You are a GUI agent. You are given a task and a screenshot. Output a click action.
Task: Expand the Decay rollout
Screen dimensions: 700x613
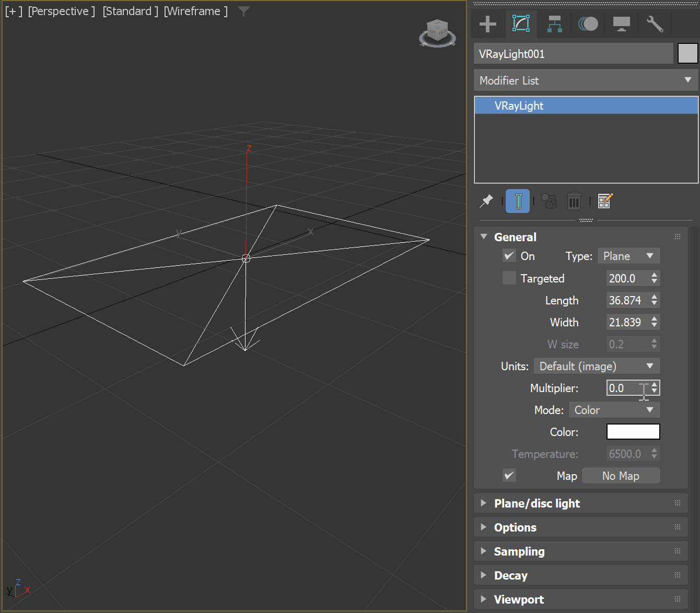coord(510,575)
